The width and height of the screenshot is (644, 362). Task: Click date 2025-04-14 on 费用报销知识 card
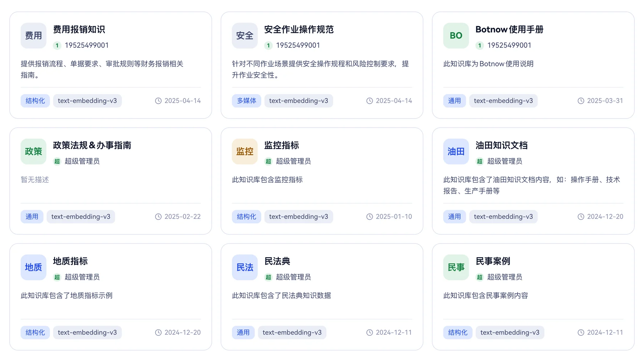point(183,101)
